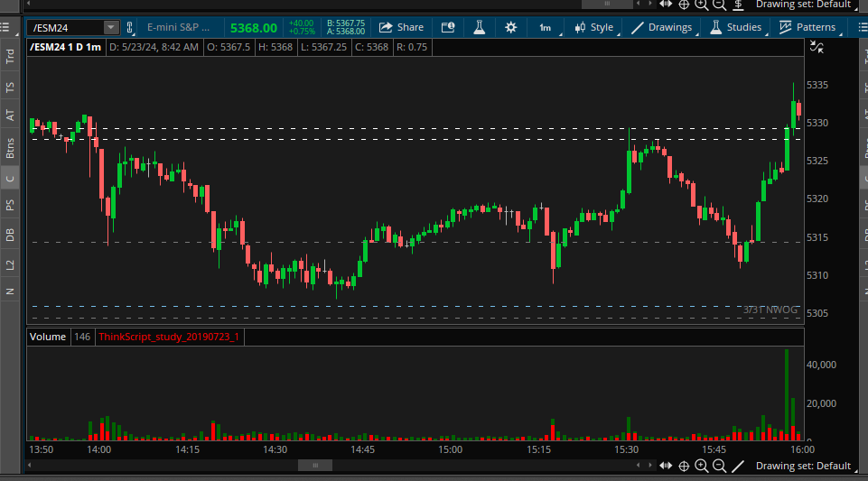
Task: Select the PS sidebar tab
Action: click(x=9, y=205)
